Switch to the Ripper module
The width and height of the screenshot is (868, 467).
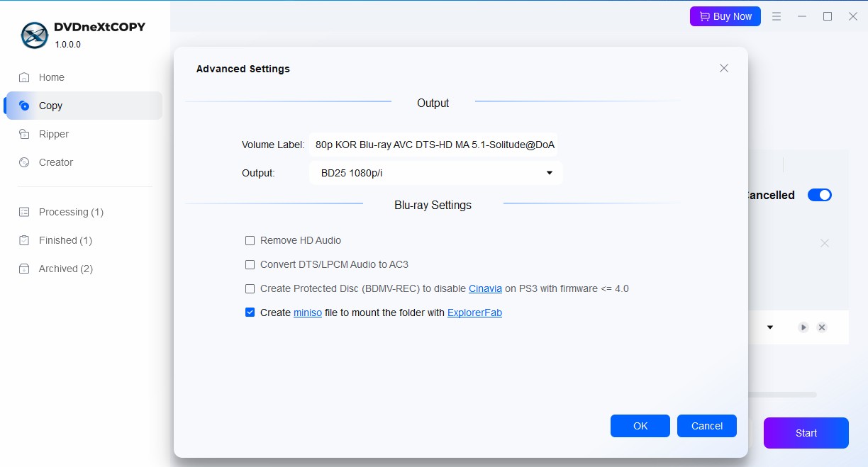pos(84,134)
